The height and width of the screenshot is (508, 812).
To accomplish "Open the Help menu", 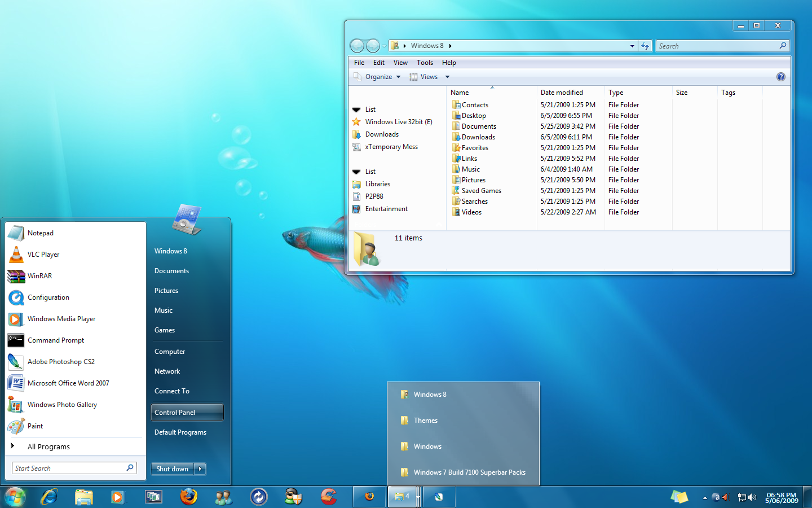I will 449,63.
